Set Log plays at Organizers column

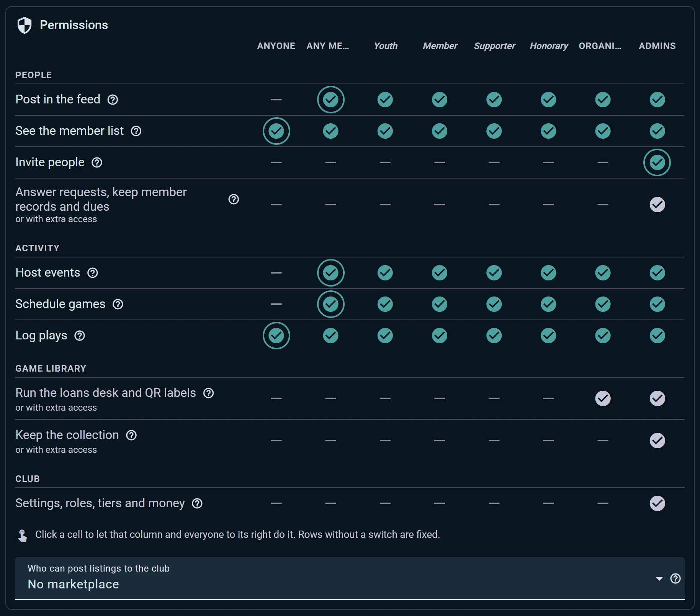pos(603,336)
